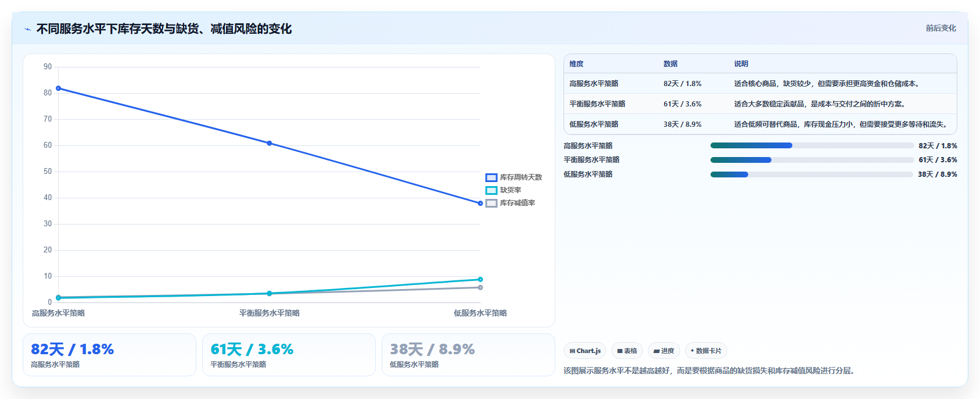980x399 pixels.
Task: Select the 数据卡片 tag chip
Action: pyautogui.click(x=706, y=351)
